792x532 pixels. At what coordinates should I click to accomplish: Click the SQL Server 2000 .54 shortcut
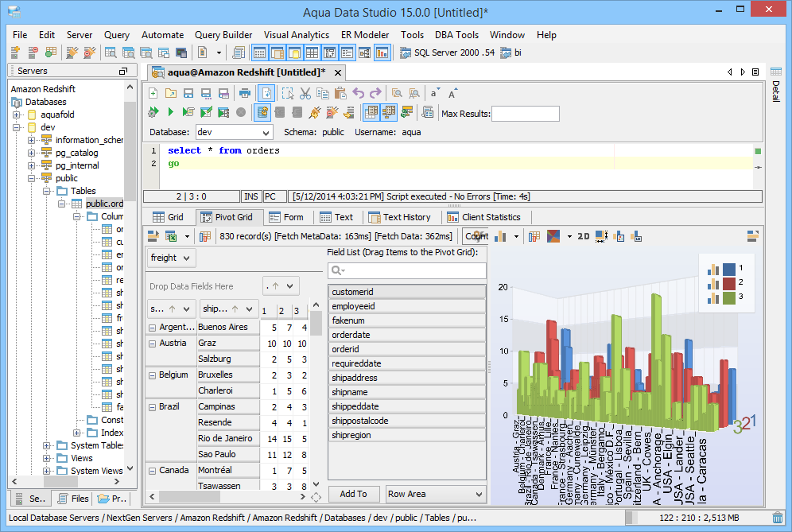click(448, 52)
